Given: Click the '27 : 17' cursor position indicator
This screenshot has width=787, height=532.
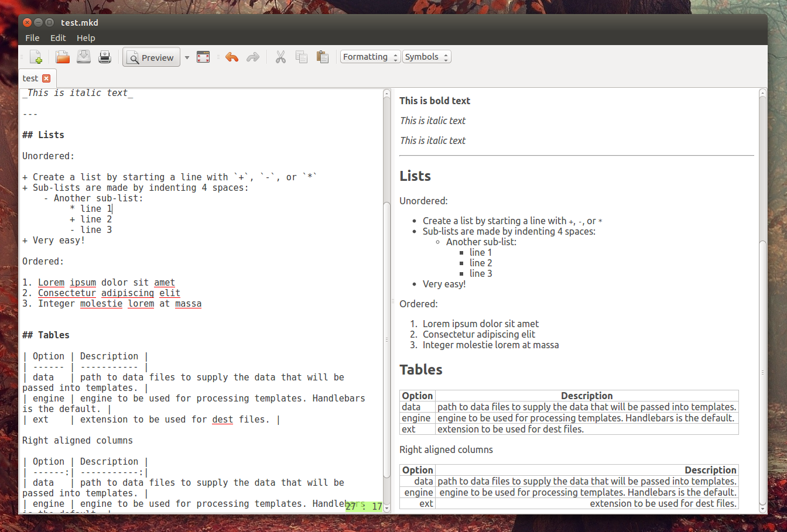Looking at the screenshot, I should [x=364, y=506].
